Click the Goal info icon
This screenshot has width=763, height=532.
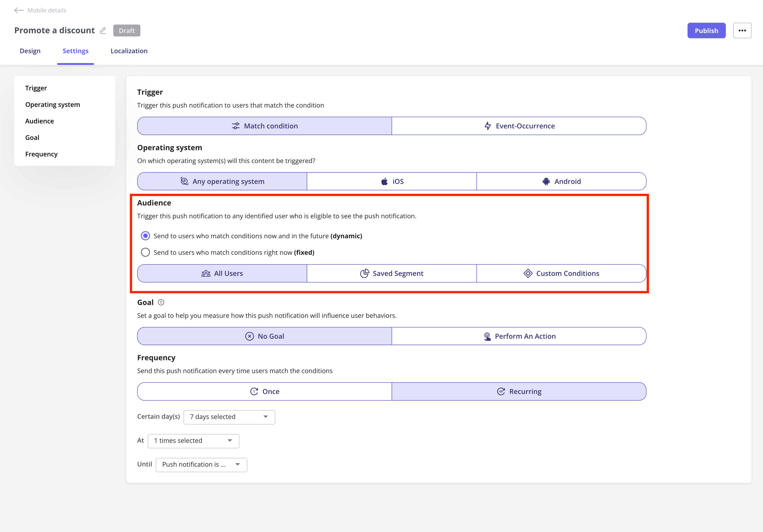pyautogui.click(x=161, y=302)
